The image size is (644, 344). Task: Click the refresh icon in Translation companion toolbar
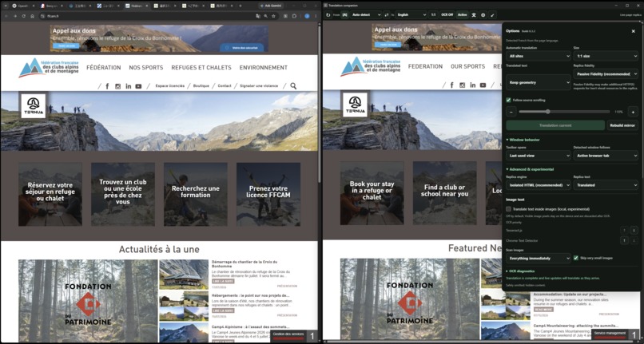click(x=328, y=15)
